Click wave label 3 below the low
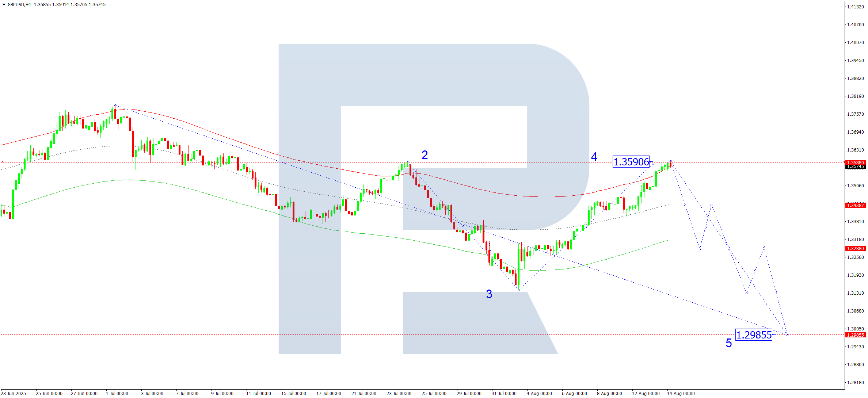The height and width of the screenshot is (398, 868). click(489, 294)
